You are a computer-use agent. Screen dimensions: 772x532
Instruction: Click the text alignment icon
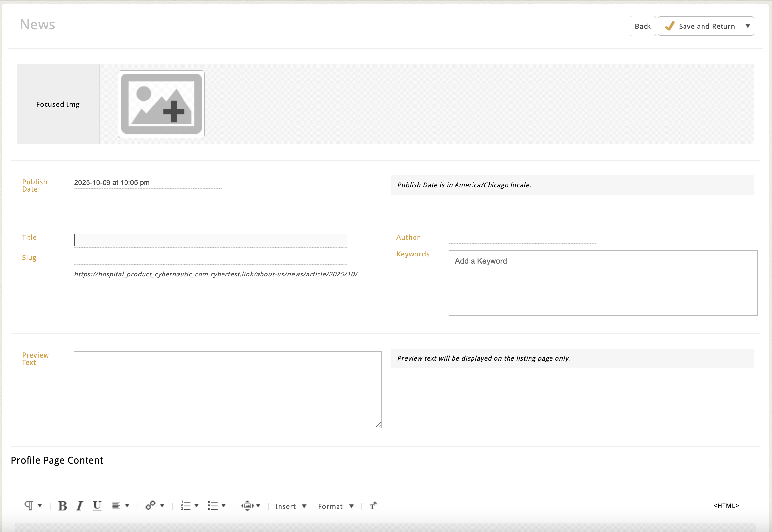click(116, 506)
